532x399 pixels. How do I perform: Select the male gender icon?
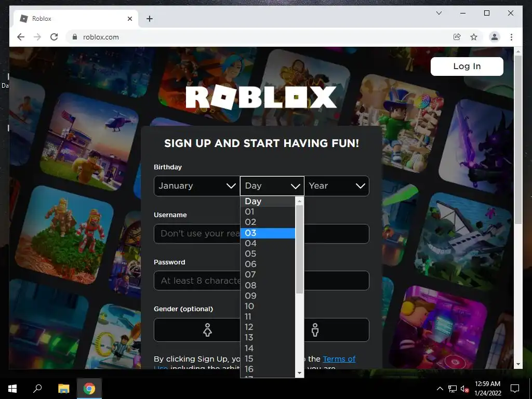(315, 330)
